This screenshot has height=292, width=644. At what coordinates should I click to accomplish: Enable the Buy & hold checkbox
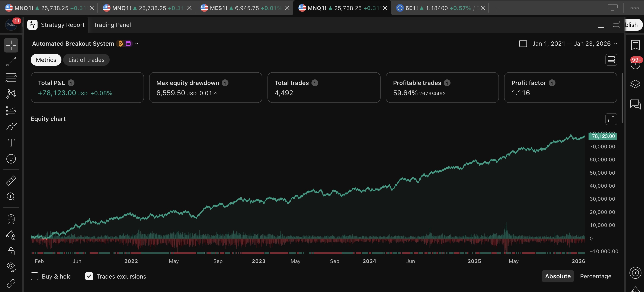(x=35, y=276)
